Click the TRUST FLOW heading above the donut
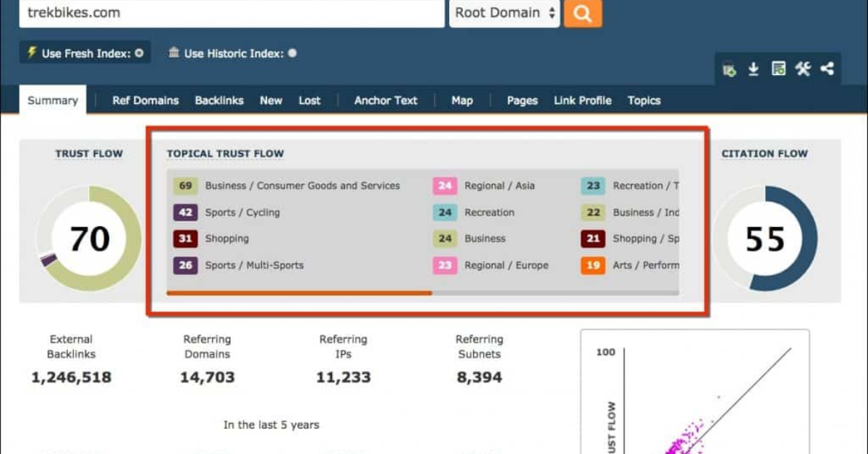The width and height of the screenshot is (868, 454). pyautogui.click(x=89, y=153)
